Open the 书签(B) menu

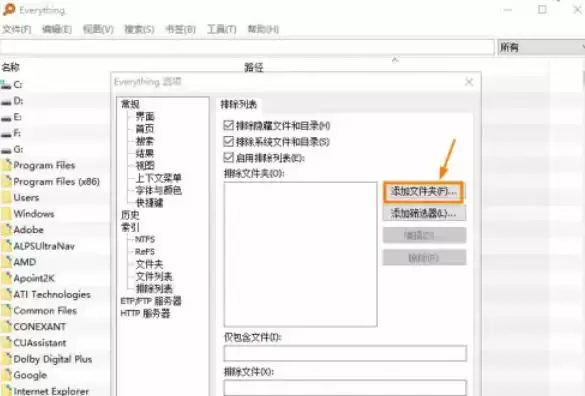tap(181, 29)
